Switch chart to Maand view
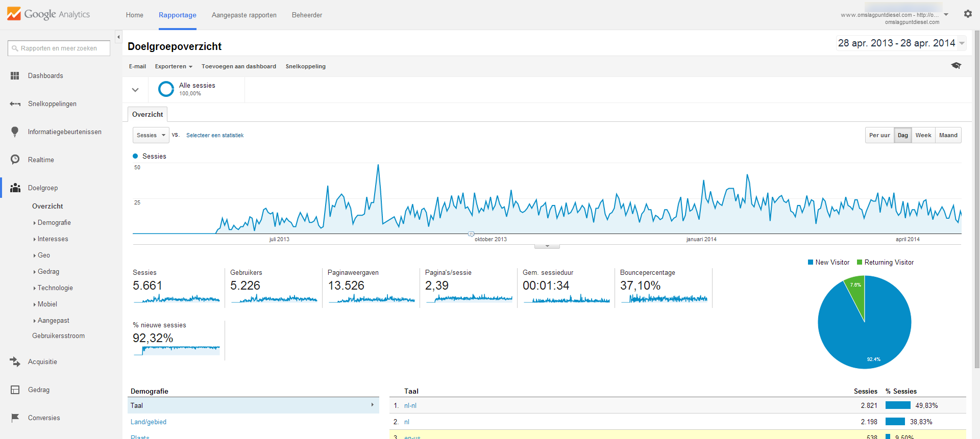 tap(948, 135)
